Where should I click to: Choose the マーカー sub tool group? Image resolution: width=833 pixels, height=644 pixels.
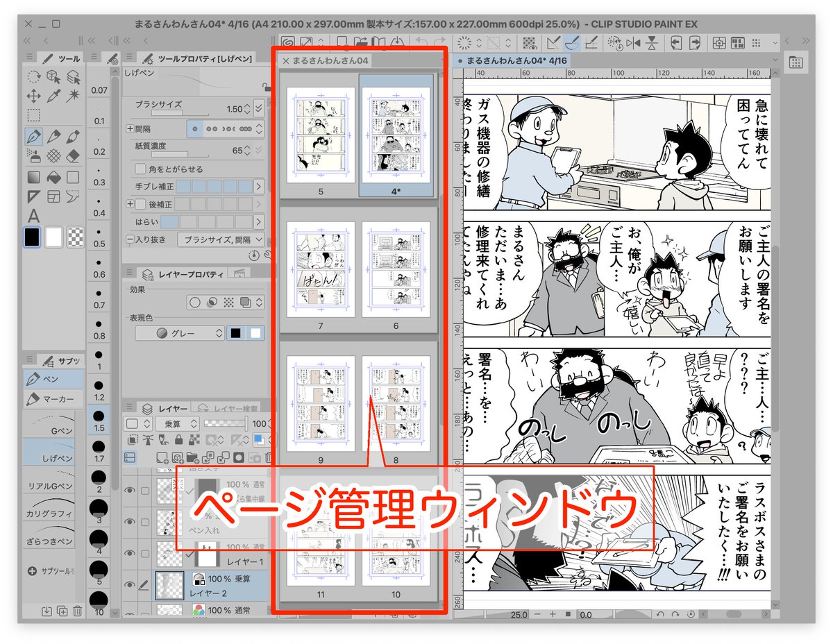click(x=53, y=399)
